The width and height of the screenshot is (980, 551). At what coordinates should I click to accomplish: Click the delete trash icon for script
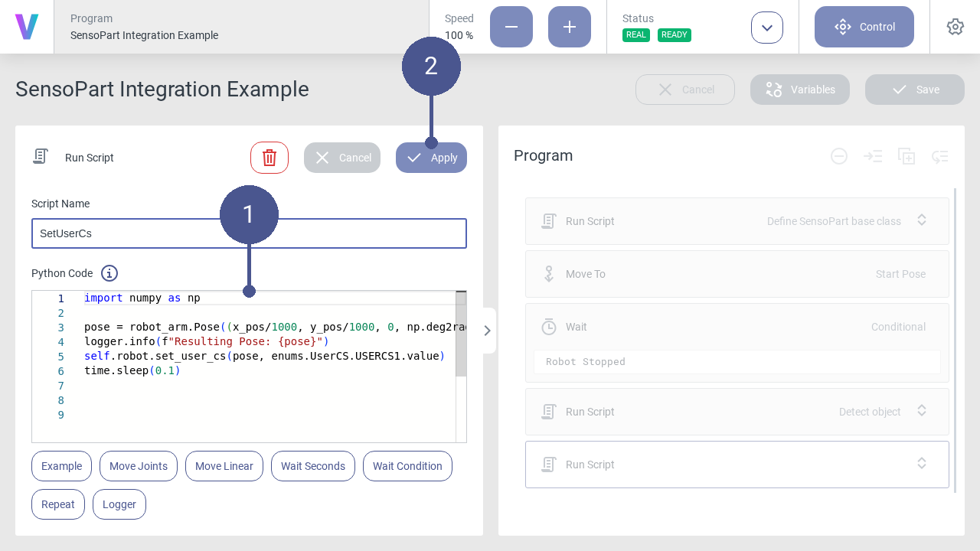pyautogui.click(x=269, y=158)
